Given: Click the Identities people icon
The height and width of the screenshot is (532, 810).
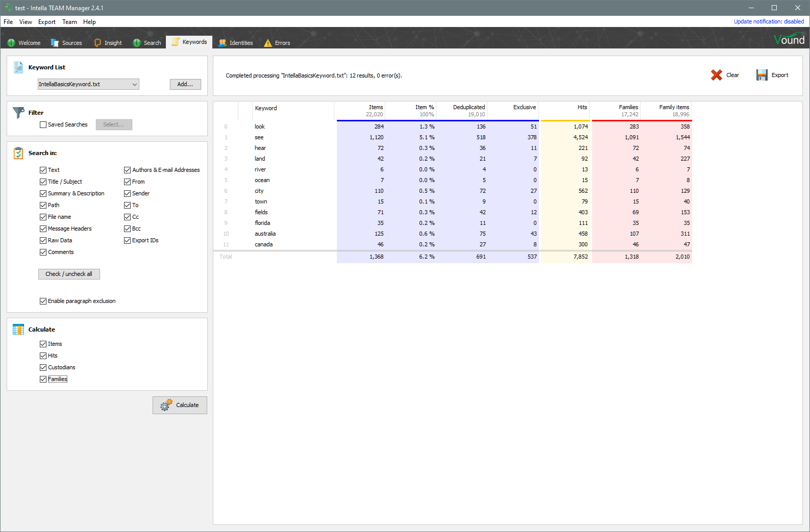Looking at the screenshot, I should [223, 43].
